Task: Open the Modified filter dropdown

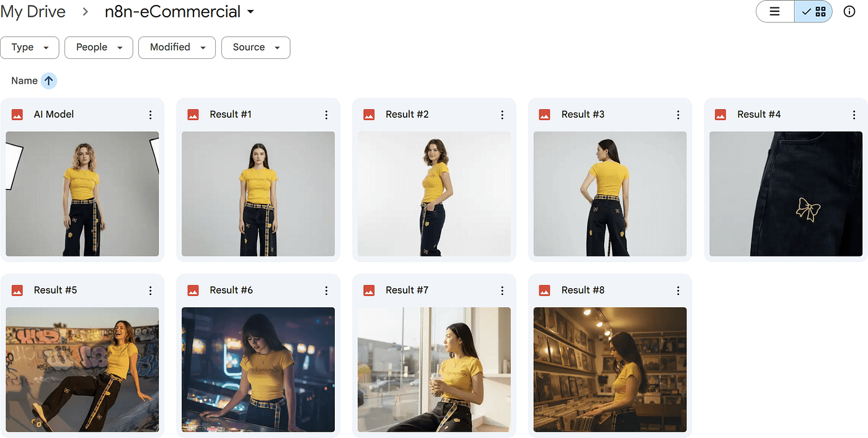Action: click(x=177, y=48)
